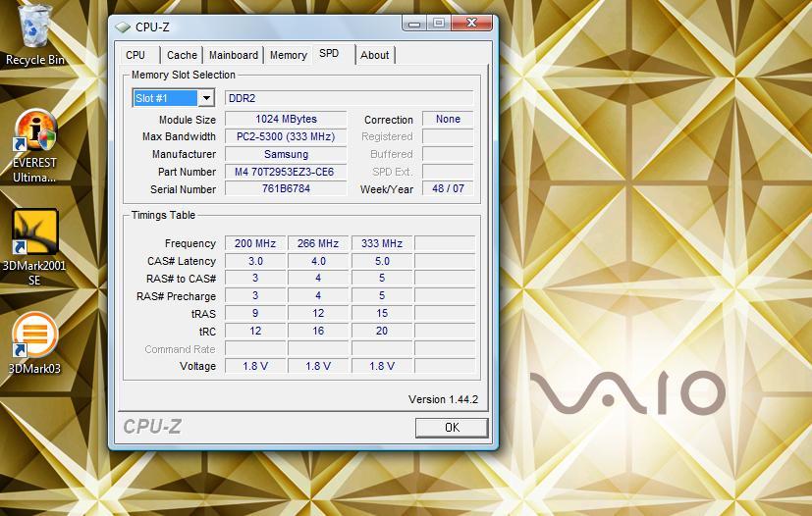This screenshot has width=812, height=516.
Task: Click the empty Buffered field
Action: (448, 154)
